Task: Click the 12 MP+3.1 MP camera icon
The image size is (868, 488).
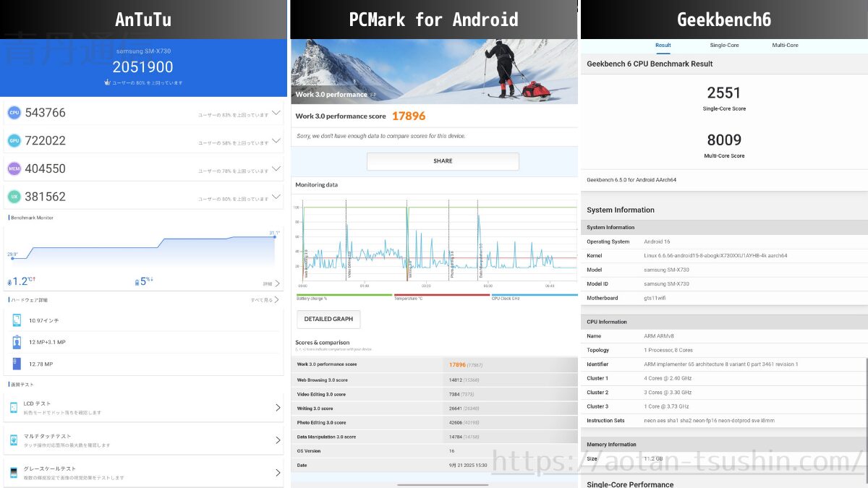Action: tap(17, 342)
